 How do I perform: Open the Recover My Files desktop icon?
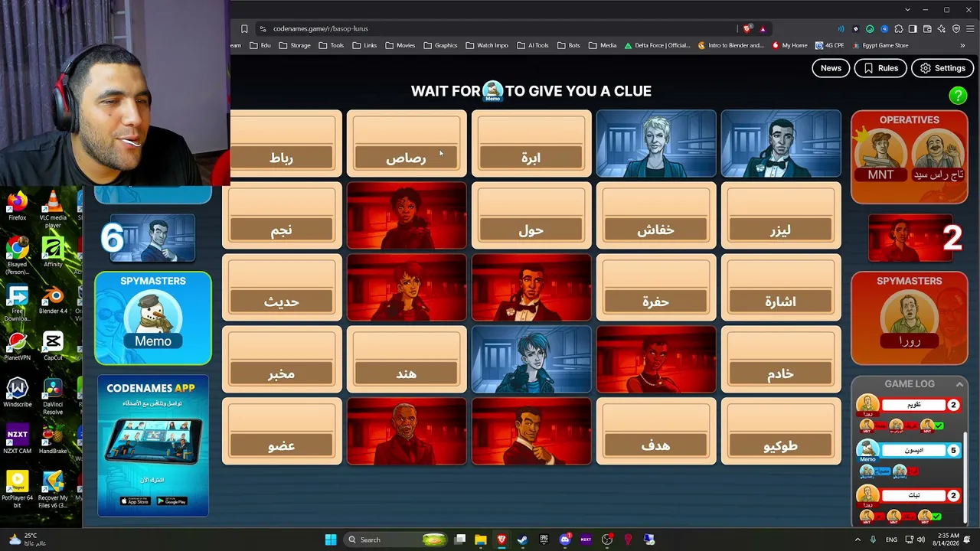pos(53,490)
